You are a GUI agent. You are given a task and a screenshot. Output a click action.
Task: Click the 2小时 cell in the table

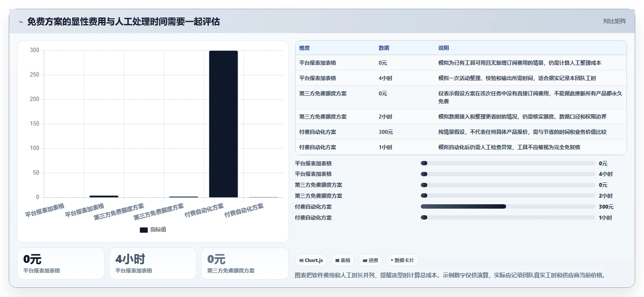[x=385, y=117]
